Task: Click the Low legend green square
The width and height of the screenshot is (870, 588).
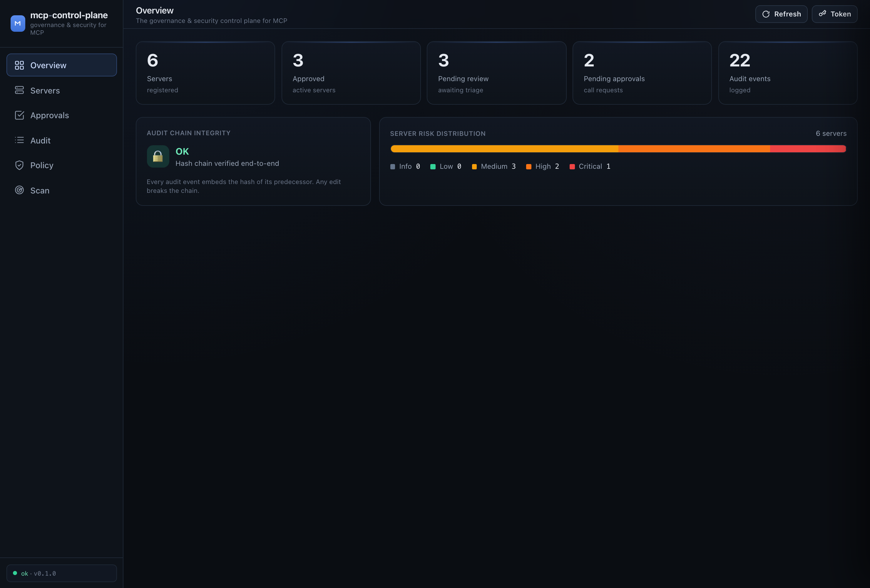Action: click(433, 167)
